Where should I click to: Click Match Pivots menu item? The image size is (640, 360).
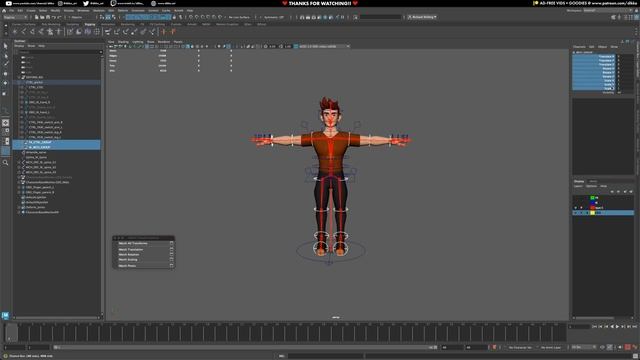127,266
